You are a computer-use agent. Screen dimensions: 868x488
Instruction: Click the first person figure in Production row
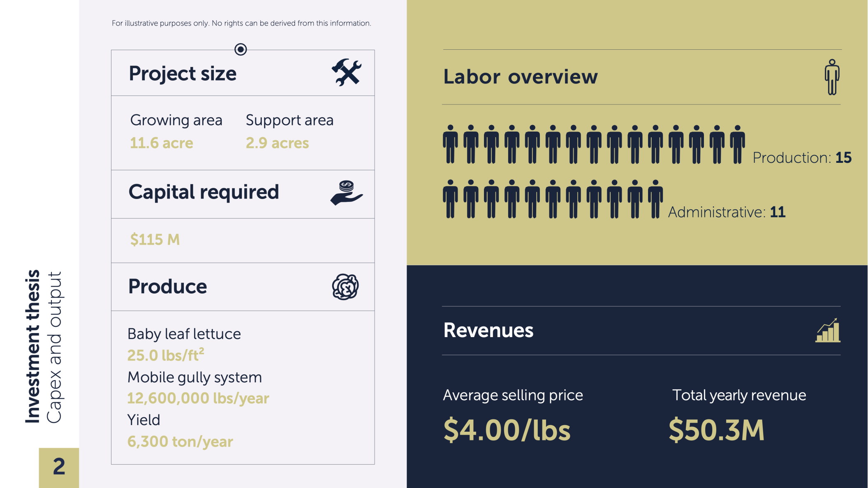(450, 144)
